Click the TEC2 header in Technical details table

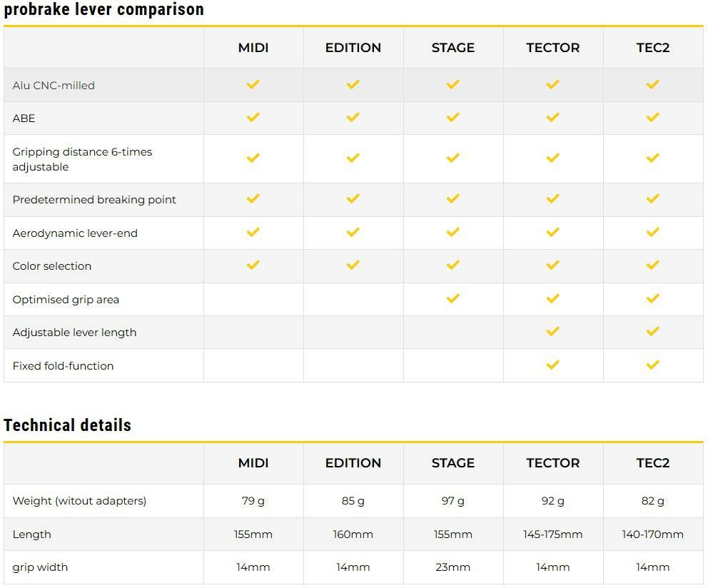[x=652, y=463]
